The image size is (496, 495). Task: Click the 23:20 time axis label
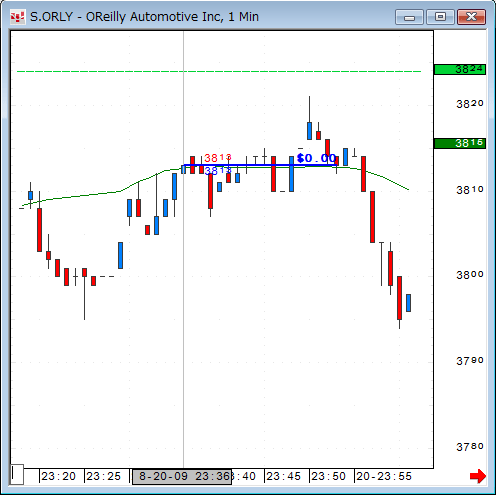[59, 476]
